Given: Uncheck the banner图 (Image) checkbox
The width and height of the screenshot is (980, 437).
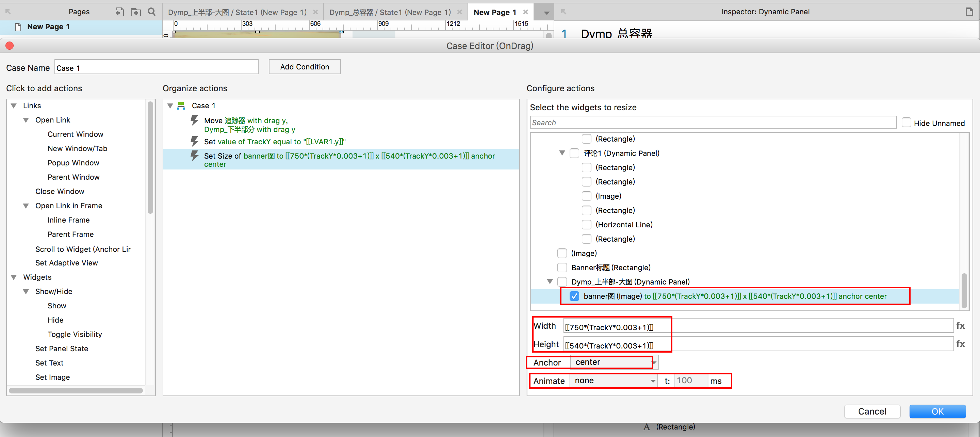Looking at the screenshot, I should (x=574, y=296).
